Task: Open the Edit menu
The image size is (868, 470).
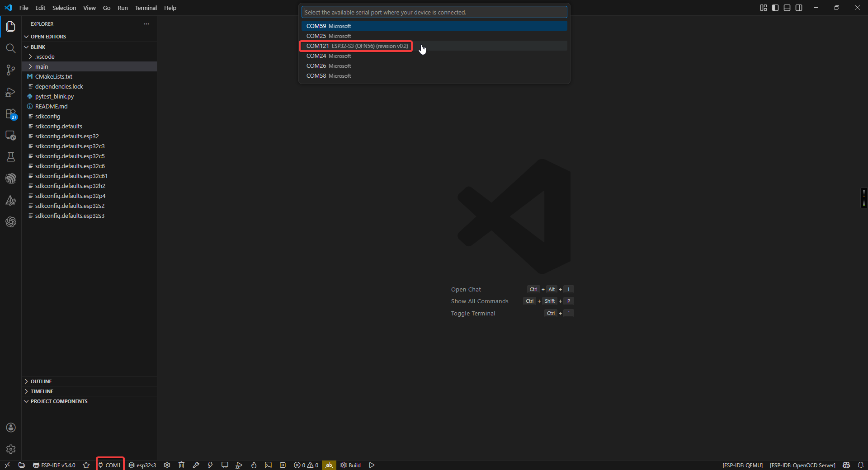Action: click(x=40, y=8)
